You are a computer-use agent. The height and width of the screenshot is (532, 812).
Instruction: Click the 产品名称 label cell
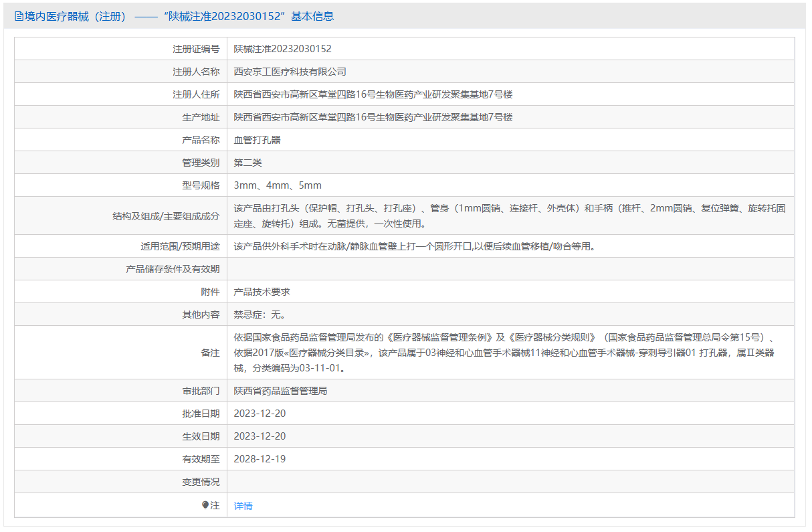point(121,140)
